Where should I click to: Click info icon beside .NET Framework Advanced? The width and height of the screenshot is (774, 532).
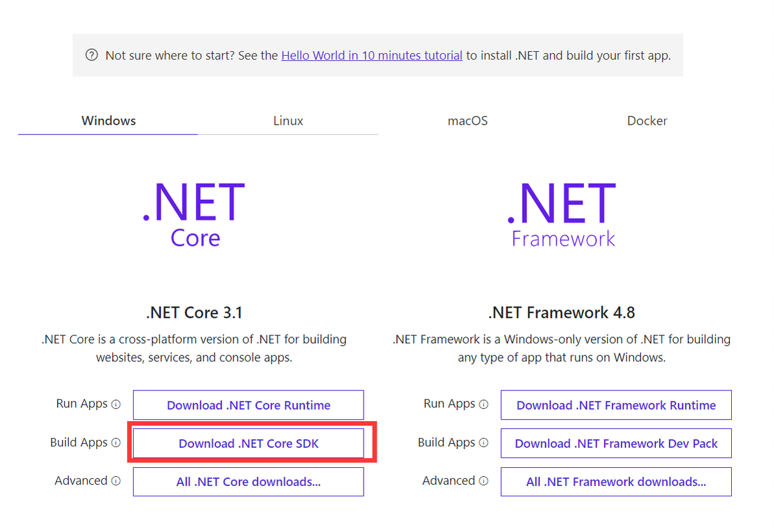483,481
